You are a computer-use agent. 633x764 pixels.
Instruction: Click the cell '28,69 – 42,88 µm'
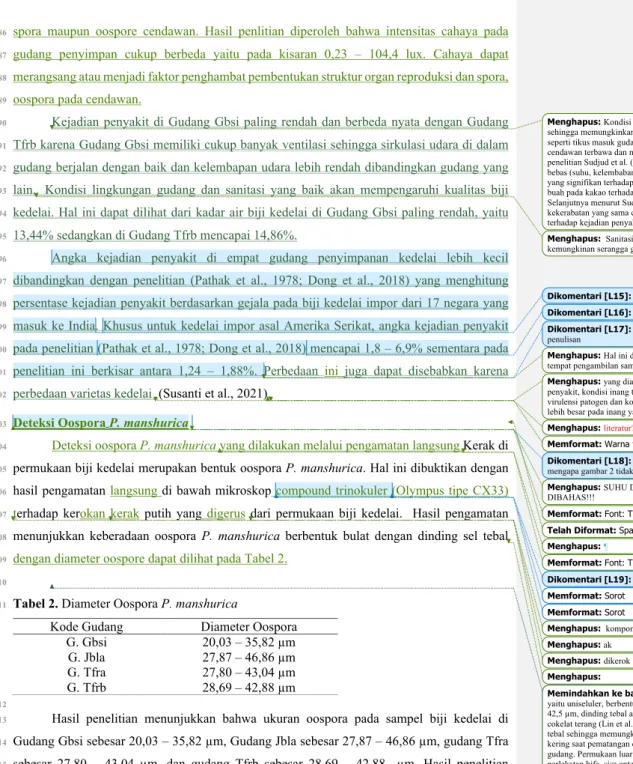pyautogui.click(x=249, y=688)
